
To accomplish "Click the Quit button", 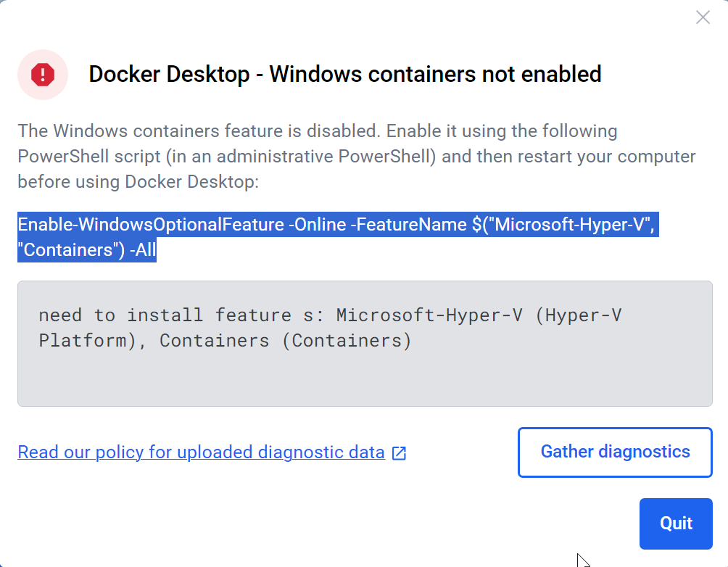I will click(676, 523).
